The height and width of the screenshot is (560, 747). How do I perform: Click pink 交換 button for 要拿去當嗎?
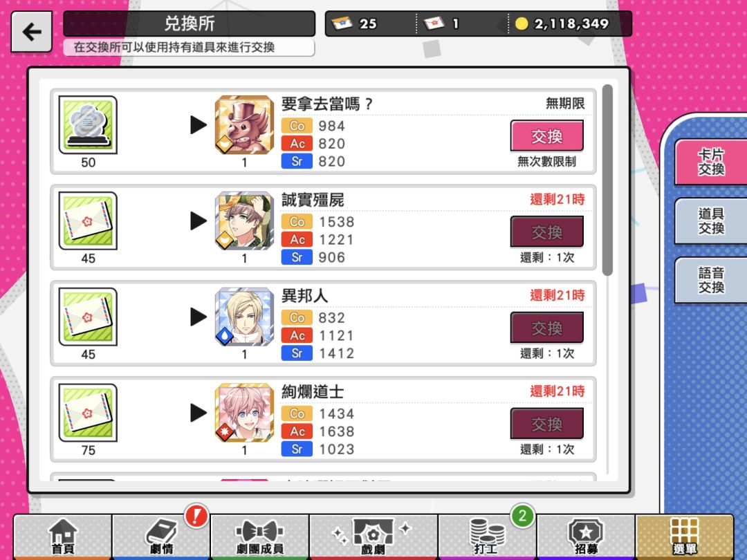pyautogui.click(x=547, y=136)
